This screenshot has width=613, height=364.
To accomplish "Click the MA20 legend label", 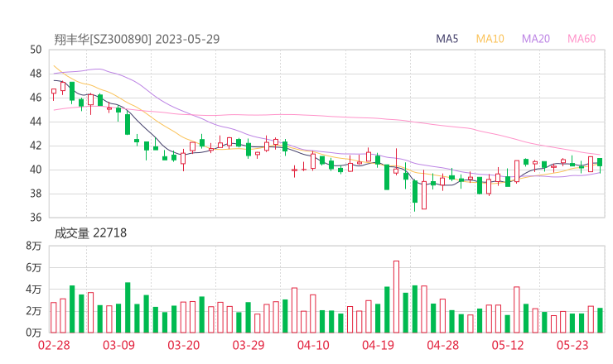I will 536,39.
